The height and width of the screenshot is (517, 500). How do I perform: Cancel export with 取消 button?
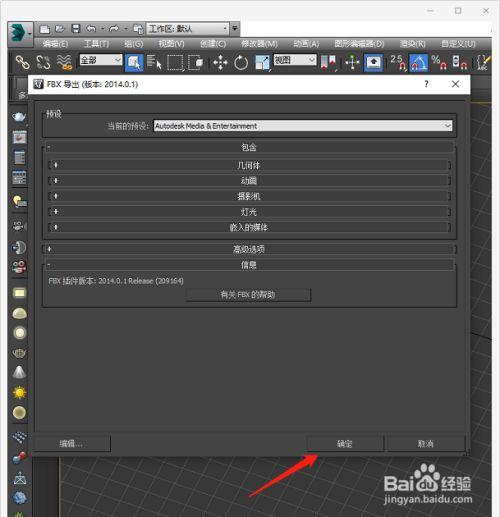pyautogui.click(x=426, y=444)
